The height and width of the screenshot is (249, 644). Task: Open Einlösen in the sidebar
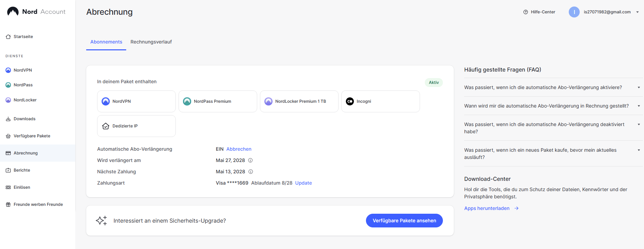coord(38,187)
